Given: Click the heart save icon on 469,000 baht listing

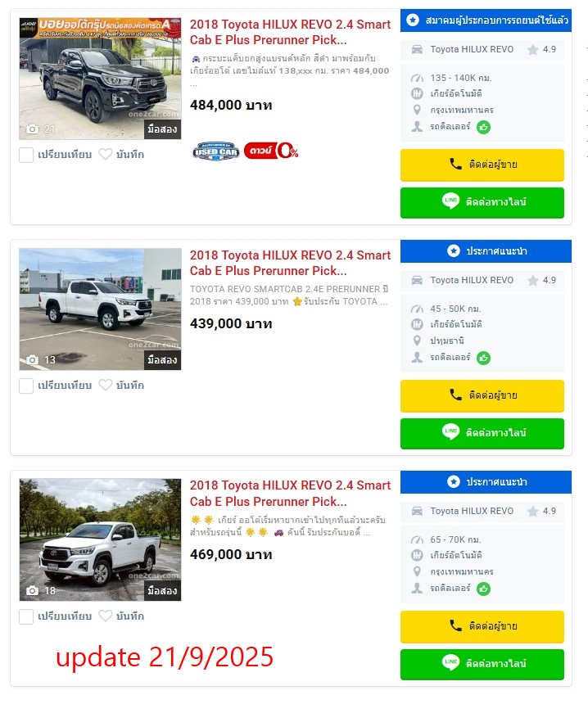Looking at the screenshot, I should (105, 616).
